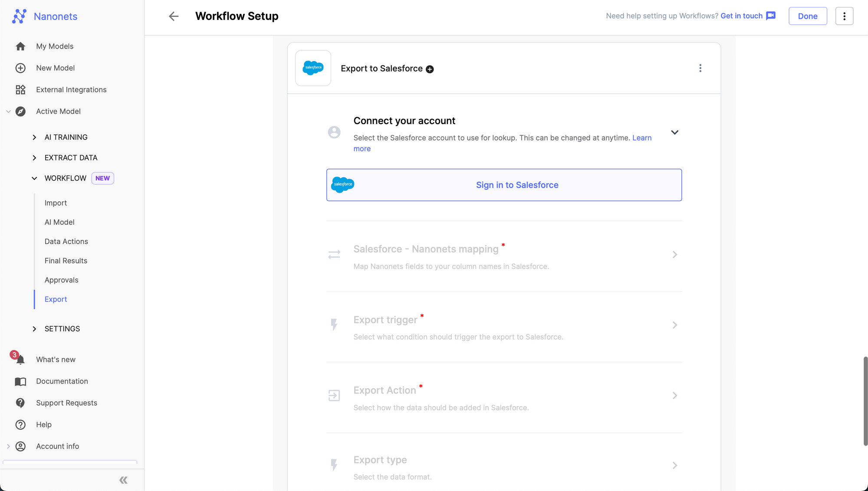Viewport: 868px width, 491px height.
Task: Click the back arrow beside Workflow Setup
Action: point(174,16)
